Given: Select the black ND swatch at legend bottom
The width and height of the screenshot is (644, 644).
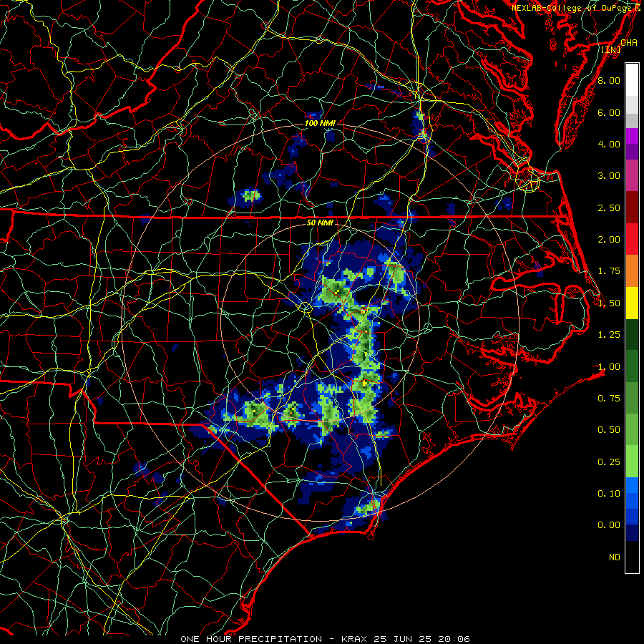Looking at the screenshot, I should (632, 557).
